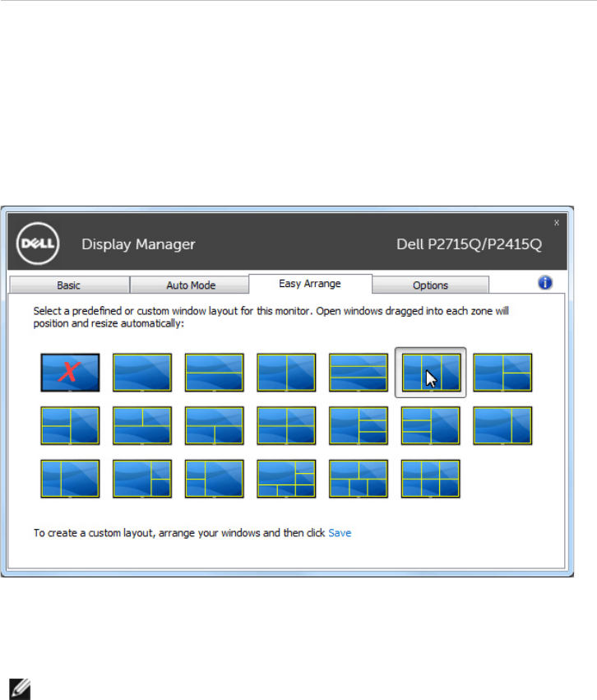
Task: Choose the six-zone three-by-two grid layout
Action: 431,479
